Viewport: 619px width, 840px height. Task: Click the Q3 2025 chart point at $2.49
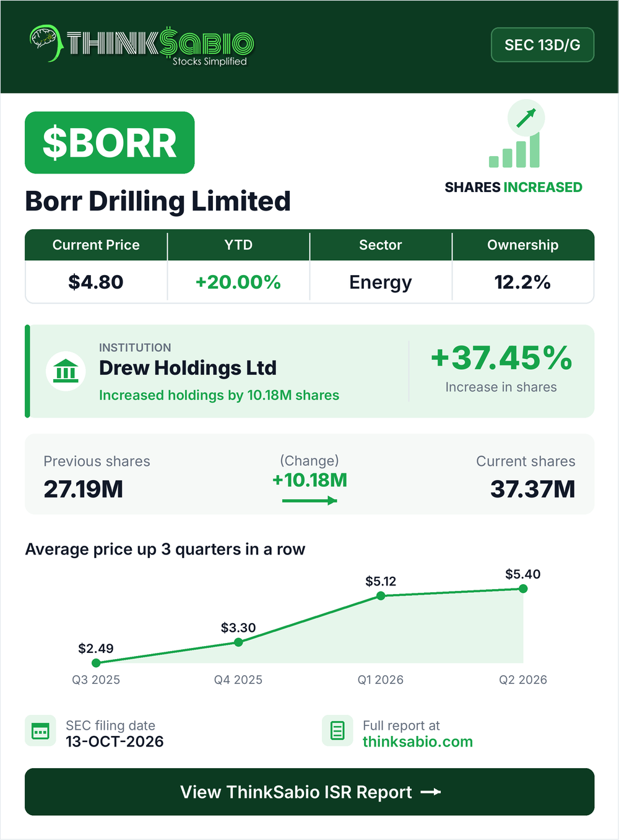coord(96,663)
